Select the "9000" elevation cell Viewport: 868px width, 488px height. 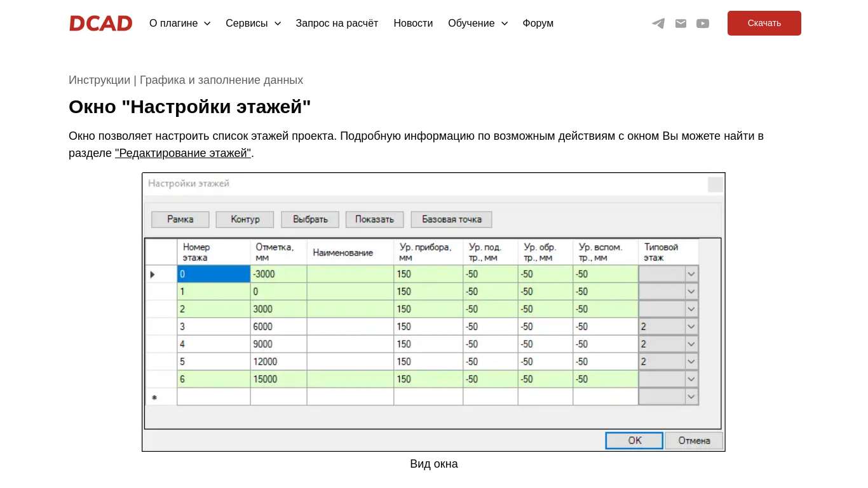tap(278, 344)
